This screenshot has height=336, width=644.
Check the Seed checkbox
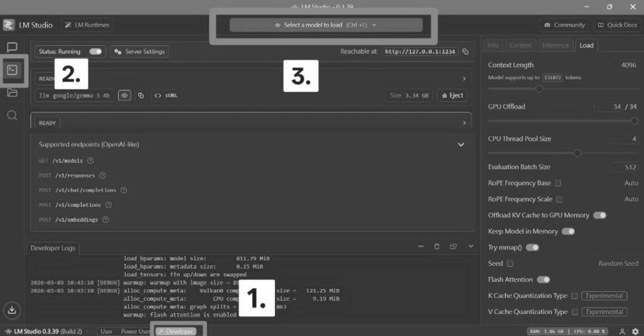[x=510, y=264]
